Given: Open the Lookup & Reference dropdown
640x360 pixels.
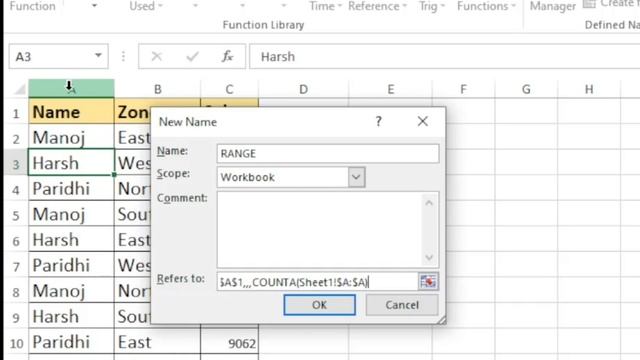Looking at the screenshot, I should click(x=378, y=7).
